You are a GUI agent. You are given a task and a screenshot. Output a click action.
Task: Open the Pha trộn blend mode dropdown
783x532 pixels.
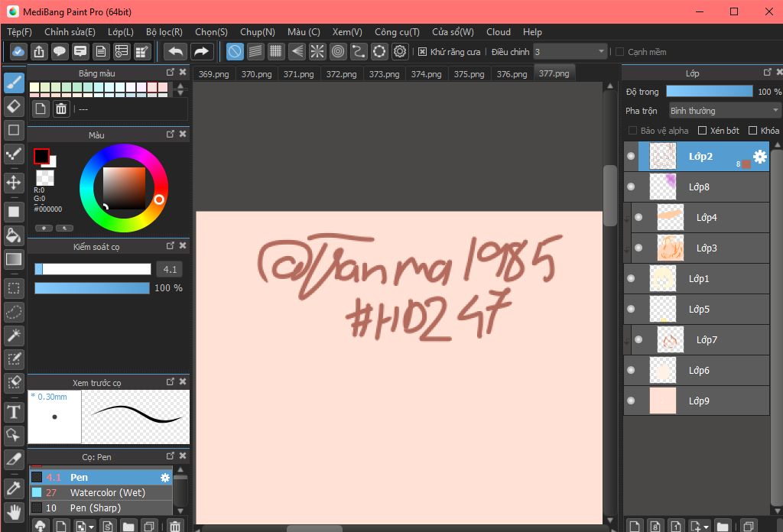(725, 110)
